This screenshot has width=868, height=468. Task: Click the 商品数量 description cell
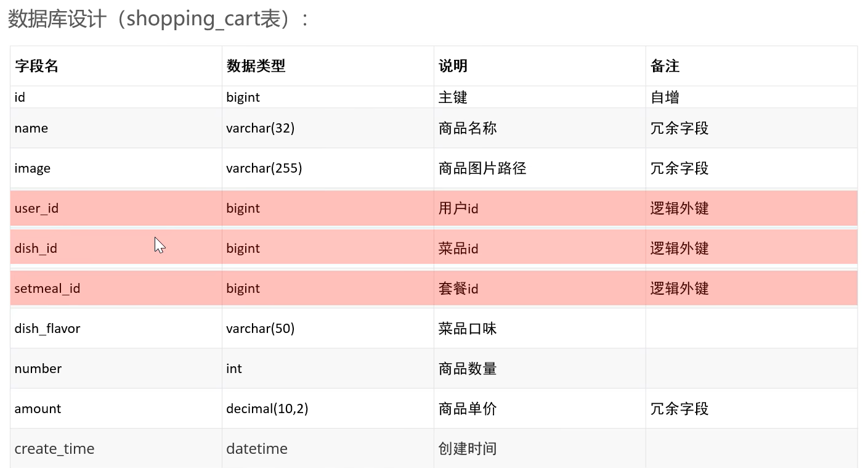(x=468, y=369)
